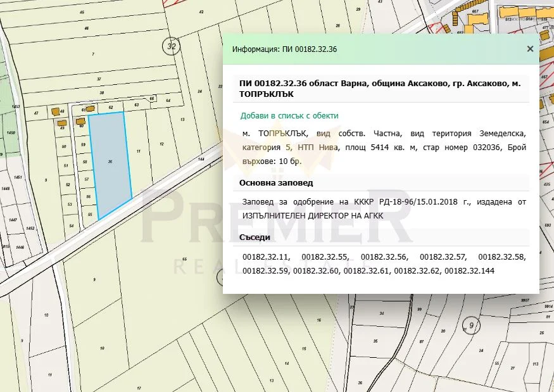The width and height of the screenshot is (554, 392).
Task: Select the orange building on parcel 49
Action: point(62,123)
